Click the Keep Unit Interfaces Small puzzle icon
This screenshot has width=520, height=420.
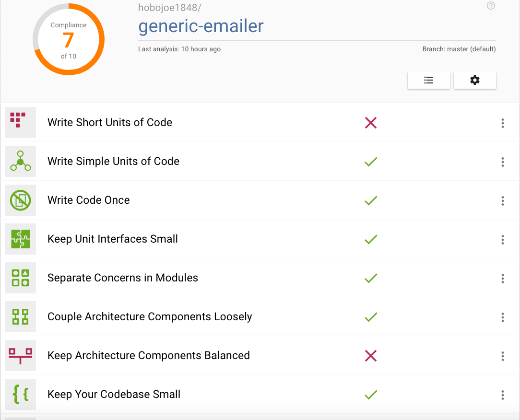pyautogui.click(x=20, y=239)
